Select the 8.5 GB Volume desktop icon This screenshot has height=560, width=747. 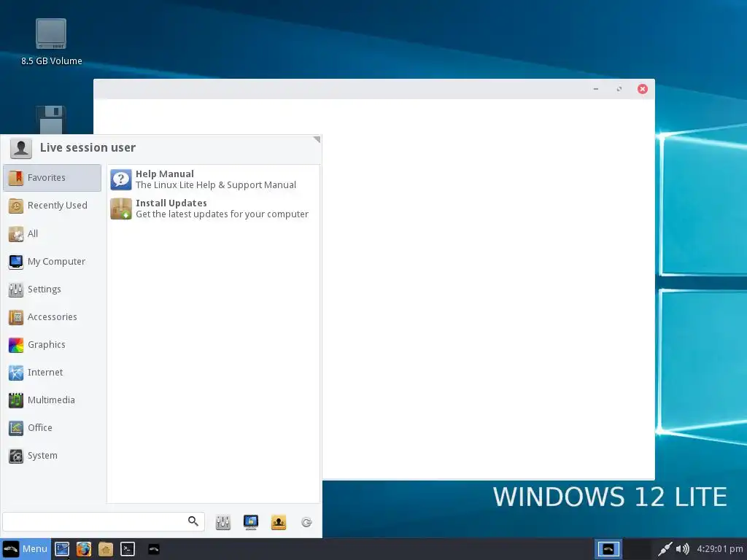pos(52,42)
